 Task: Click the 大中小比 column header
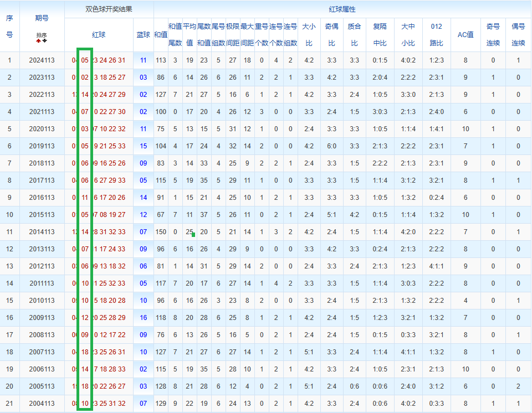pyautogui.click(x=408, y=34)
